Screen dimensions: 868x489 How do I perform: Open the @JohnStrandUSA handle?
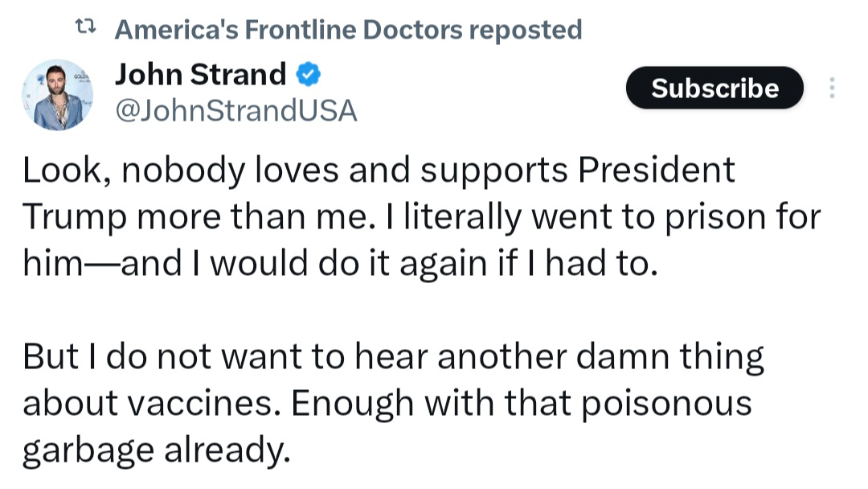click(x=236, y=111)
